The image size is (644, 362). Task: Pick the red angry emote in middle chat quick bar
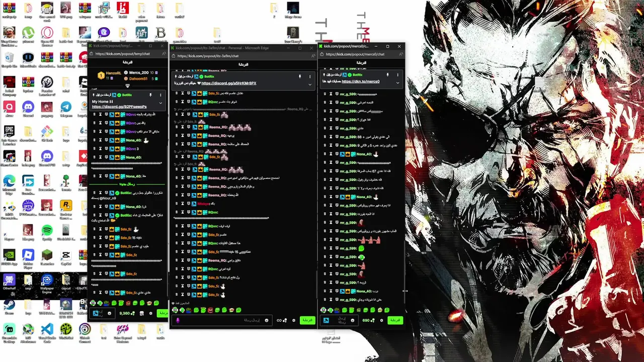pyautogui.click(x=210, y=310)
